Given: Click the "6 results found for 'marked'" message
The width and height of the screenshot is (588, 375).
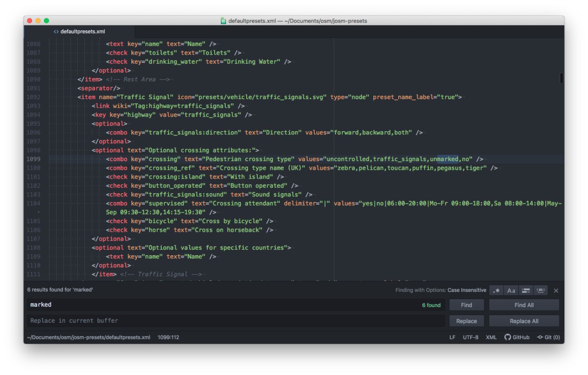Looking at the screenshot, I should coord(60,290).
